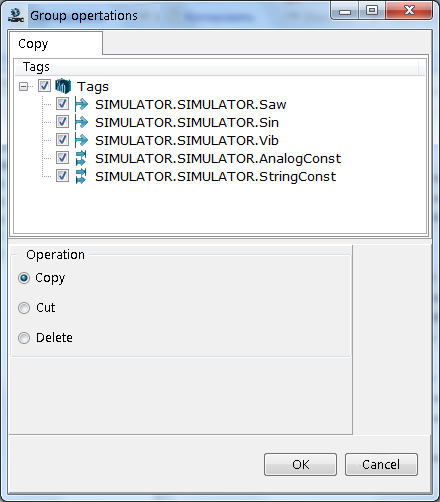Click the Tags column header
The image size is (440, 502).
point(217,67)
